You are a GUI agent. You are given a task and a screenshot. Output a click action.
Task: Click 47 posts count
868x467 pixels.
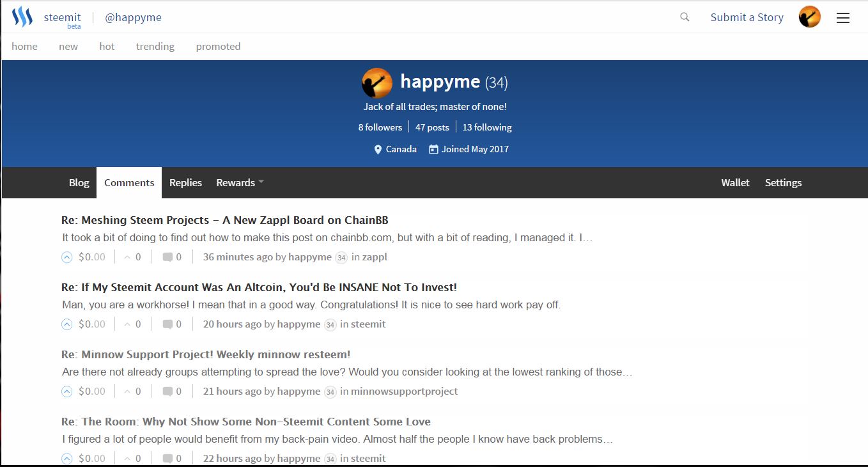pyautogui.click(x=432, y=127)
